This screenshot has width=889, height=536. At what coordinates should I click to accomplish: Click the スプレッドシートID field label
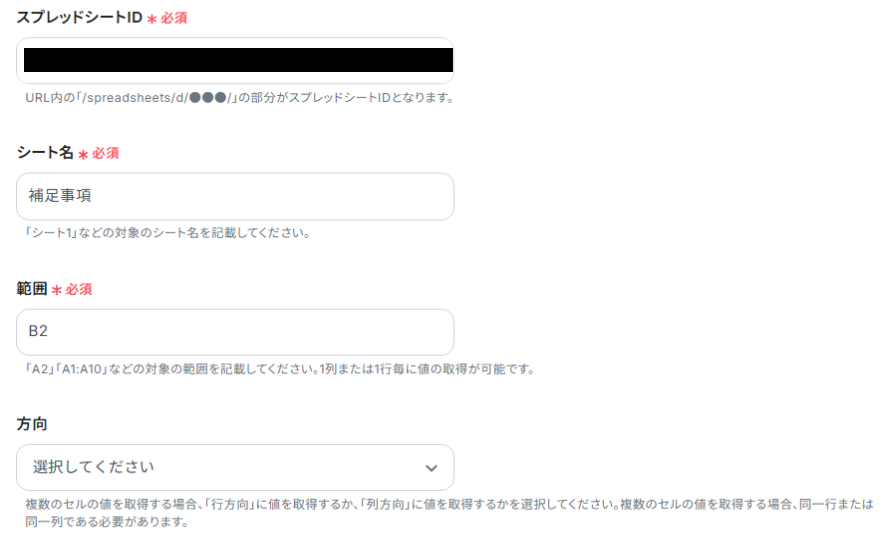[79, 18]
